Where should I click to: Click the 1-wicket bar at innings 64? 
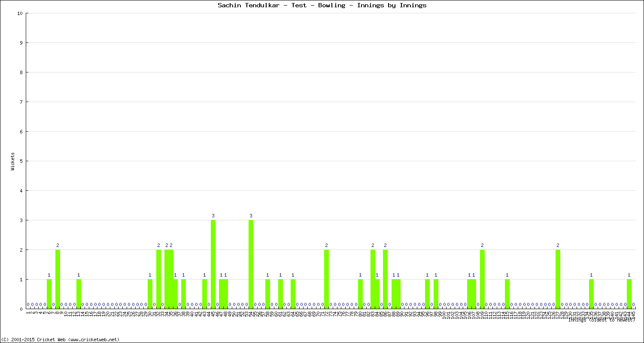click(293, 294)
